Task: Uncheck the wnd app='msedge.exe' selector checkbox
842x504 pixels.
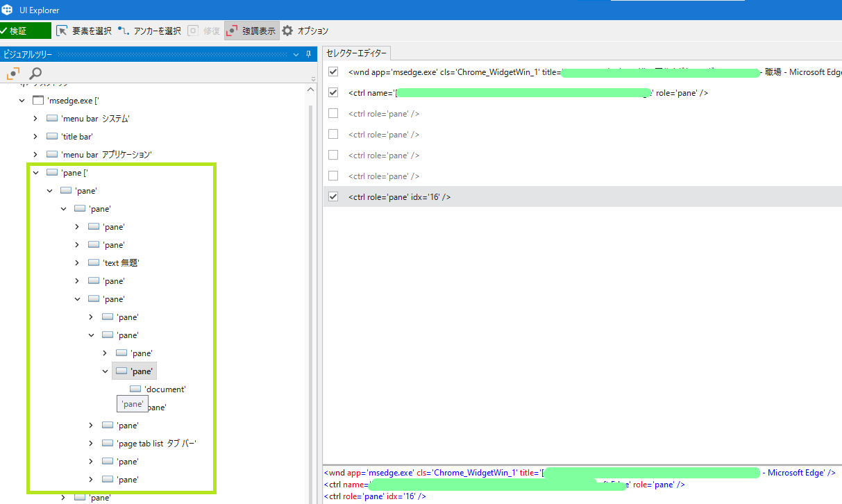Action: click(333, 72)
